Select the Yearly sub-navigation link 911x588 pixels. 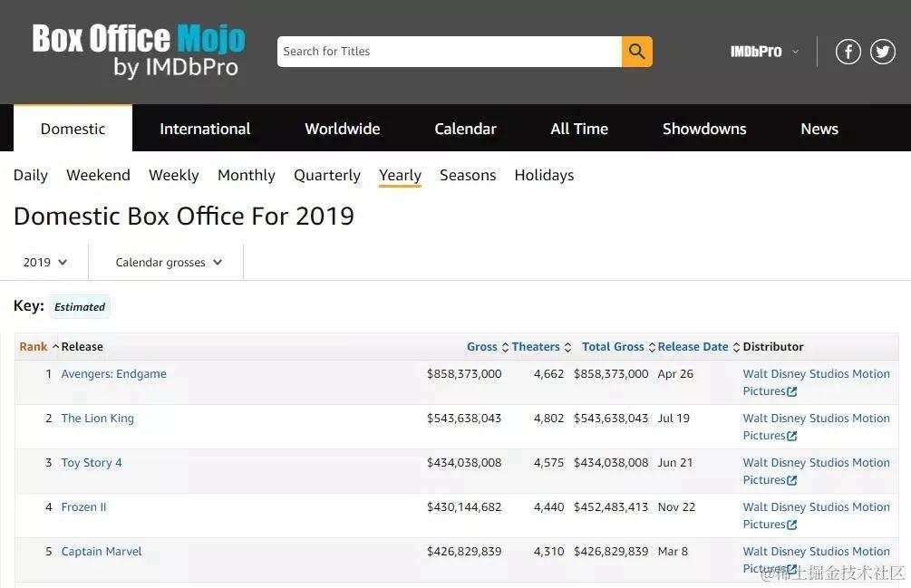401,175
